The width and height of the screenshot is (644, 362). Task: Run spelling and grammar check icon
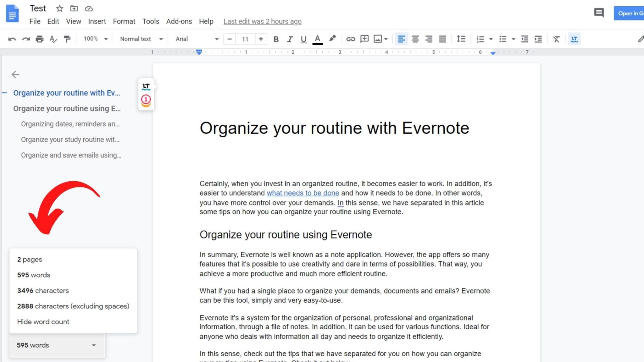click(53, 39)
